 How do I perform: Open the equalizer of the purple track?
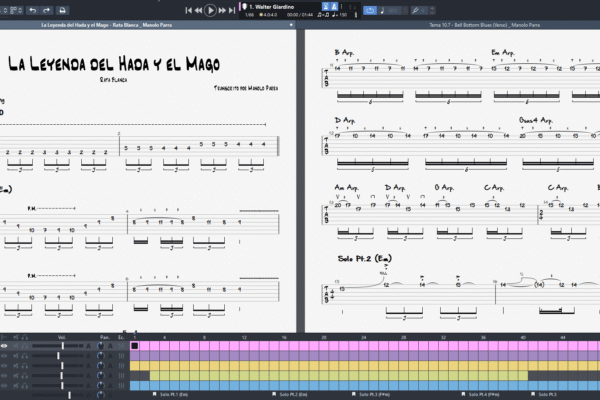(122, 356)
